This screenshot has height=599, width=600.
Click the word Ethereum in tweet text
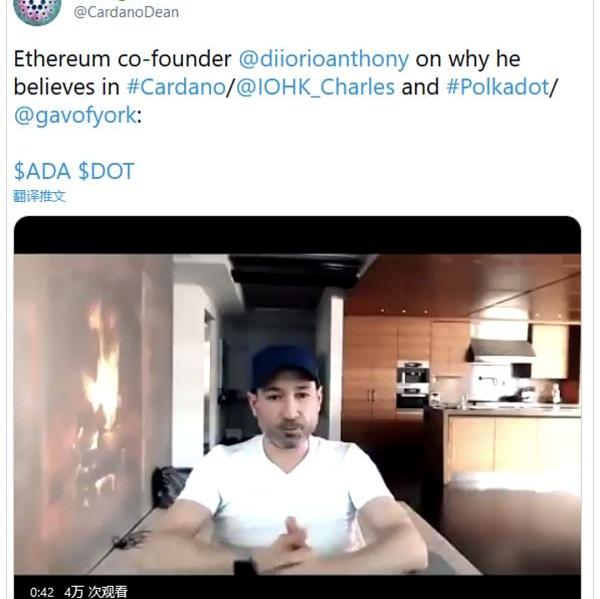pyautogui.click(x=62, y=59)
